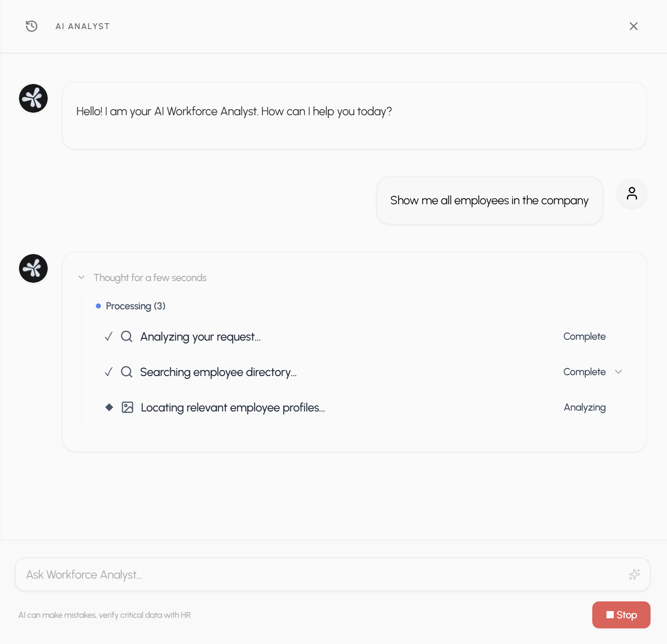Click the 'Processing (3)' status label
Viewport: 667px width, 644px height.
135,306
